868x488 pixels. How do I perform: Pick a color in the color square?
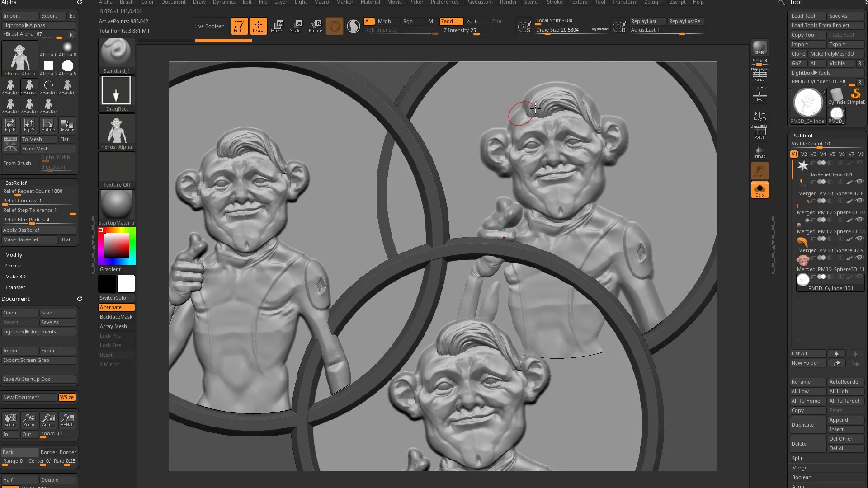click(117, 246)
